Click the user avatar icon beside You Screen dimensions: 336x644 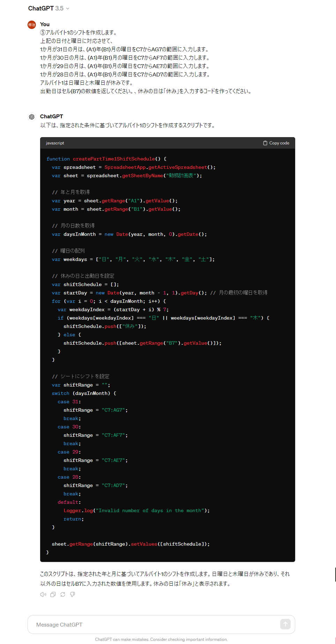pyautogui.click(x=32, y=25)
